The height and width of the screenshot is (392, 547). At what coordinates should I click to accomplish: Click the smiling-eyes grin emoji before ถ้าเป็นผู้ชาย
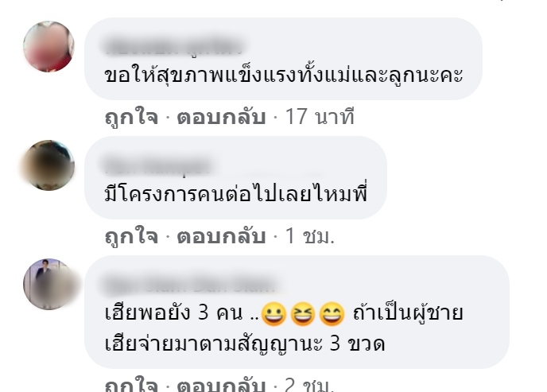click(x=332, y=313)
